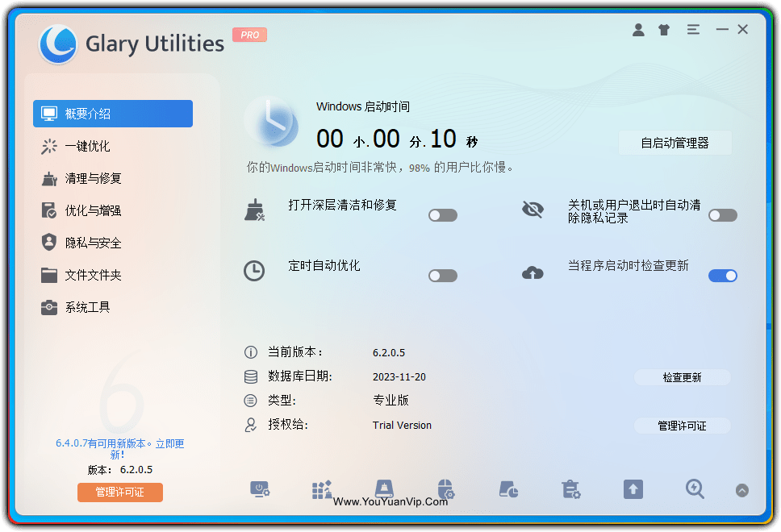Screen dimensions: 781x532
Task: Click the 立即更新 new version link
Action: point(171,443)
